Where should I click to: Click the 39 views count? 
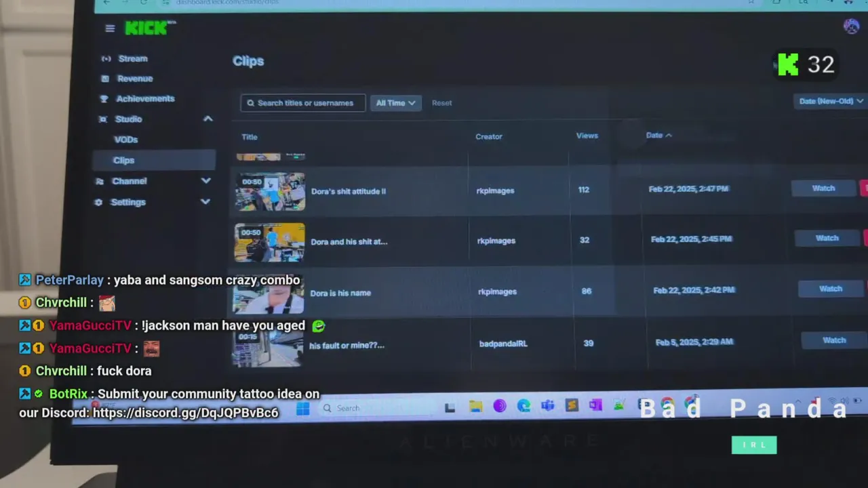point(589,343)
